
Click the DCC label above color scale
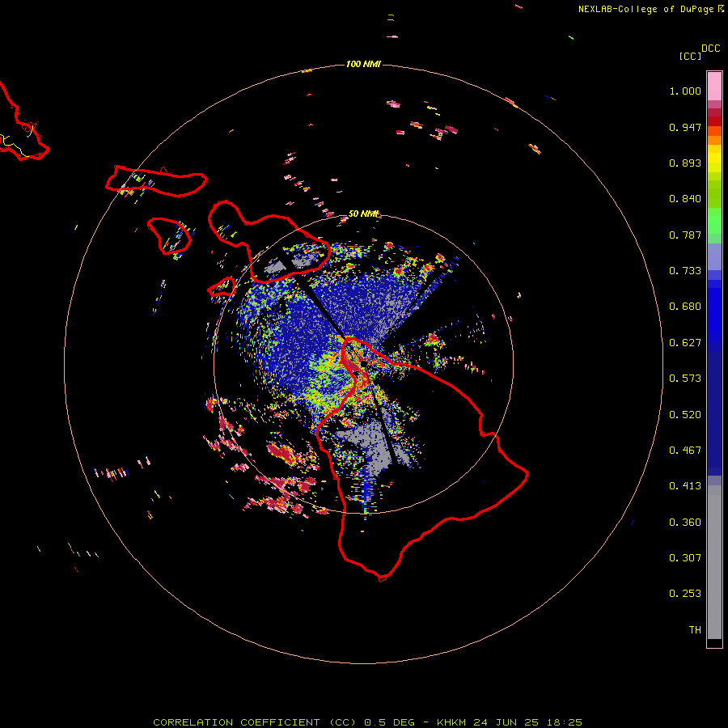[x=711, y=49]
